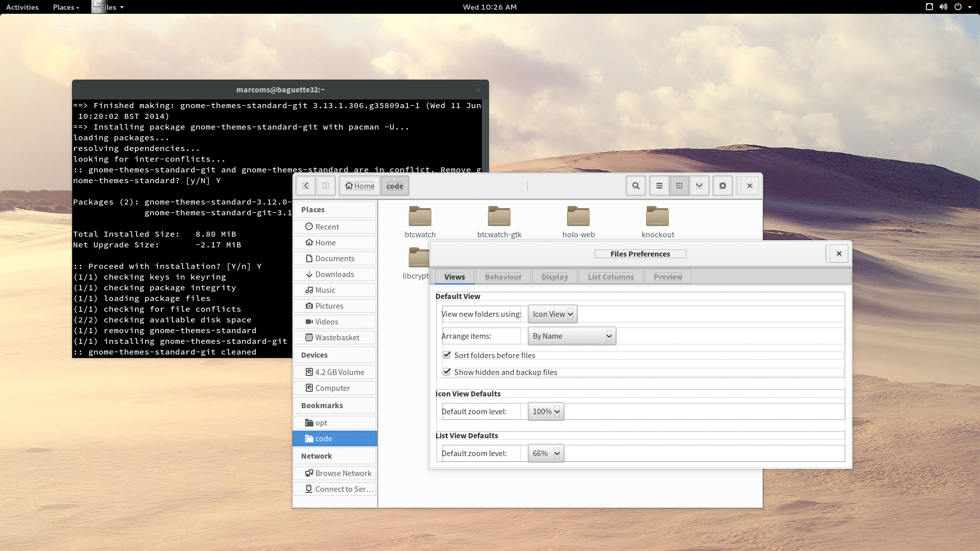Open Downloads in the sidebar
This screenshot has width=980, height=551.
coord(335,274)
